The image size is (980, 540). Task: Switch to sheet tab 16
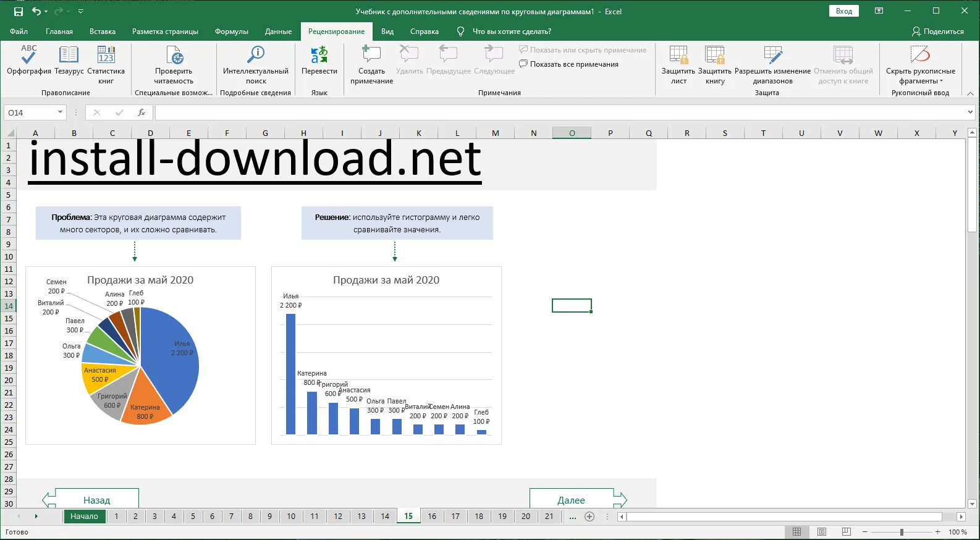[x=432, y=517]
